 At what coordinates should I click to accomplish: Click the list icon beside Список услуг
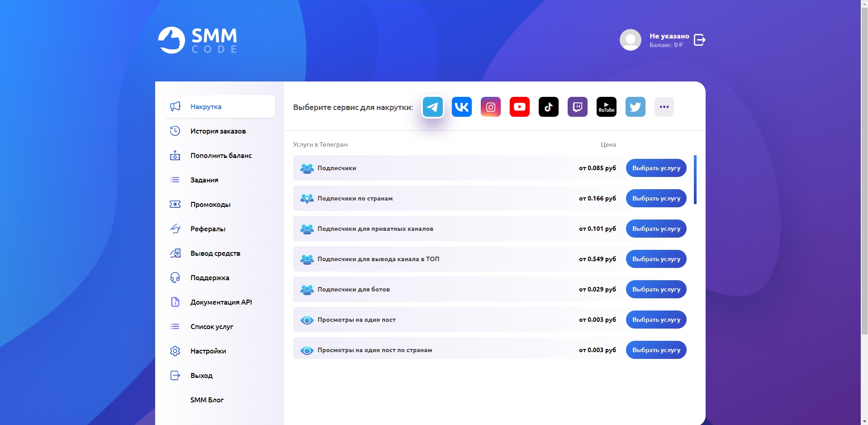(x=175, y=326)
